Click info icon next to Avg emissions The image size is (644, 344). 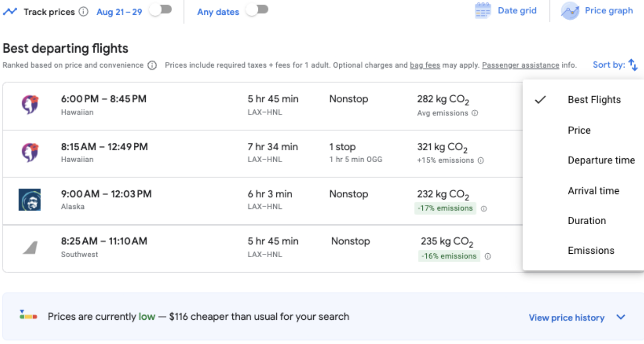click(475, 113)
